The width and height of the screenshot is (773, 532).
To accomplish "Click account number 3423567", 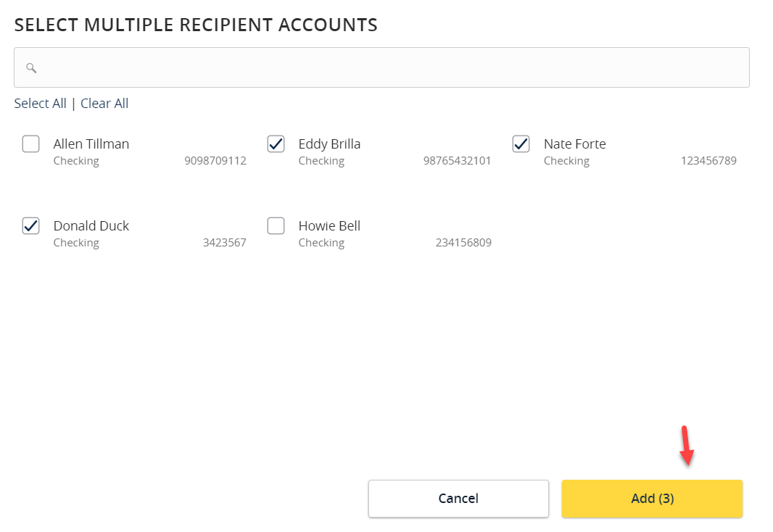I will point(224,243).
